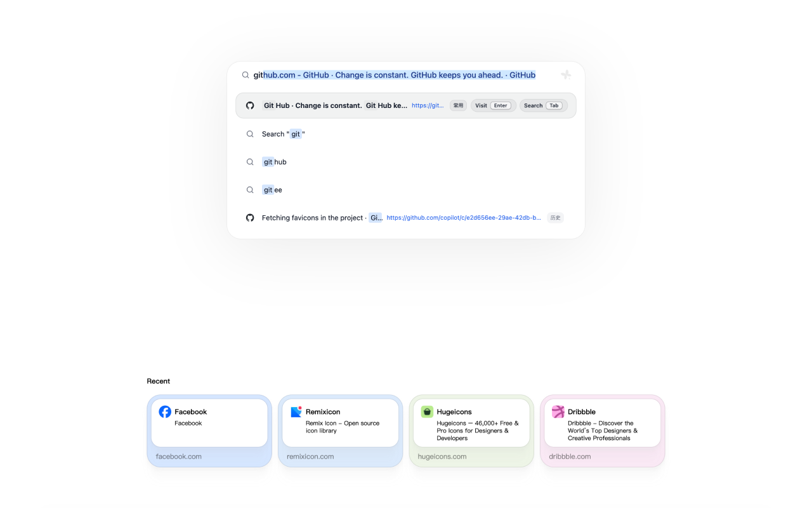Click the short https://git... link in the top suggestion
The height and width of the screenshot is (508, 812).
428,105
